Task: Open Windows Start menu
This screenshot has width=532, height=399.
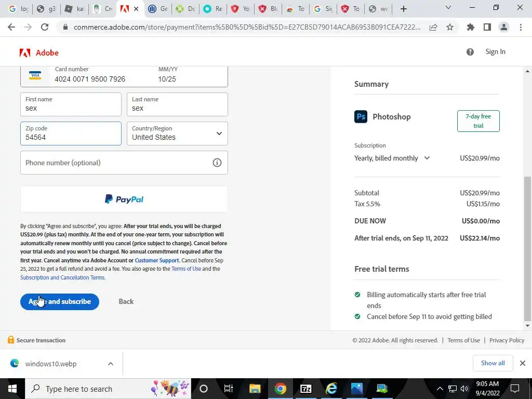Action: (x=12, y=389)
